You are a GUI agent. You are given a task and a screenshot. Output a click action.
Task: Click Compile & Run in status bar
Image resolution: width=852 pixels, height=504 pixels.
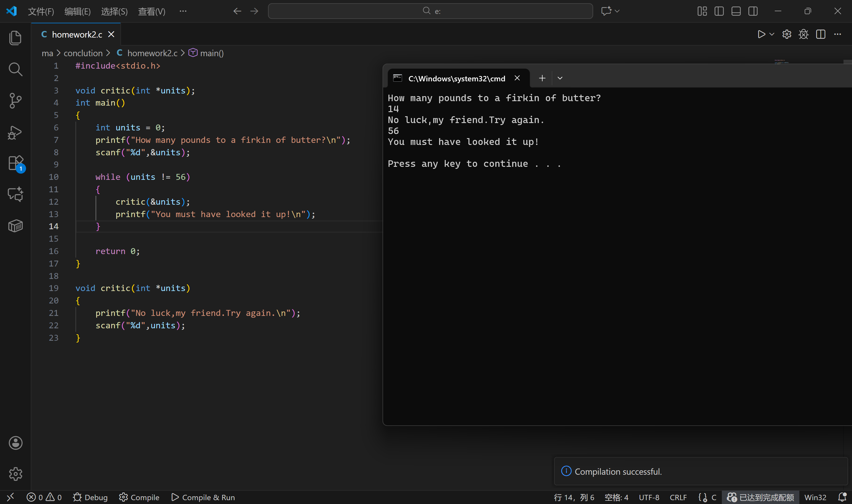pyautogui.click(x=203, y=497)
